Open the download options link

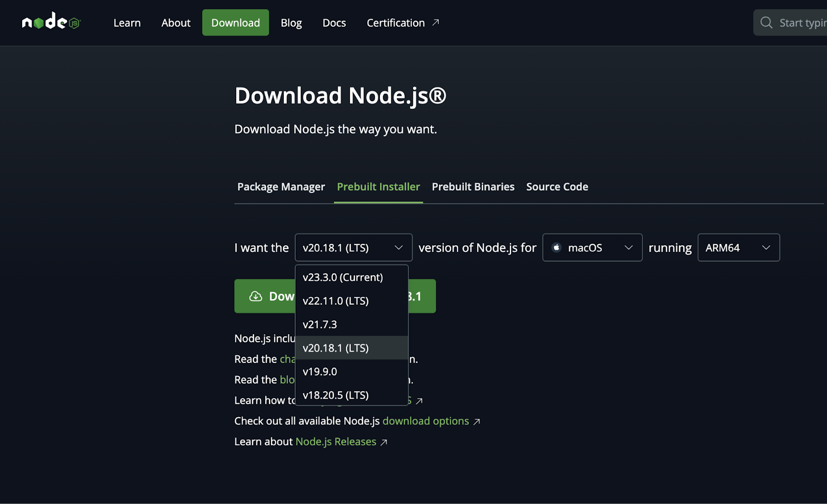point(425,421)
